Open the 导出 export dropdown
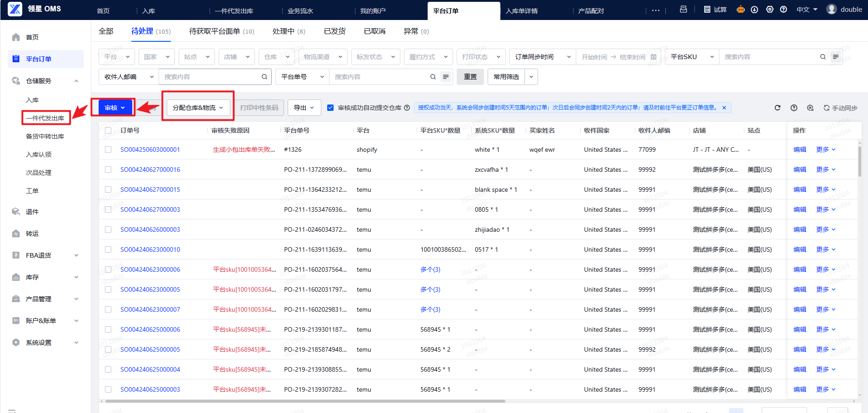This screenshot has width=868, height=413. pos(304,108)
